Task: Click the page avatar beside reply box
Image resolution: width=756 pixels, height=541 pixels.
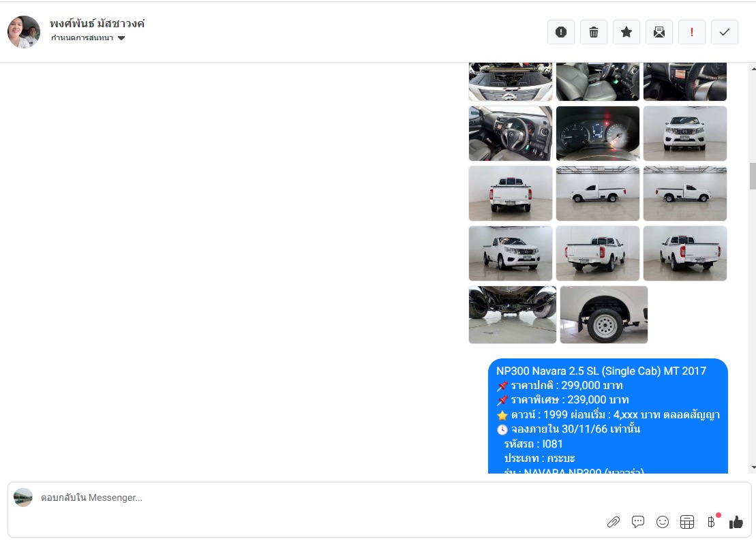Action: coord(23,497)
